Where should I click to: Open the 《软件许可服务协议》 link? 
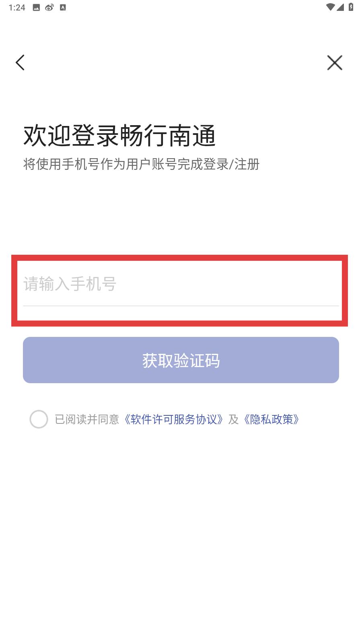(x=173, y=419)
